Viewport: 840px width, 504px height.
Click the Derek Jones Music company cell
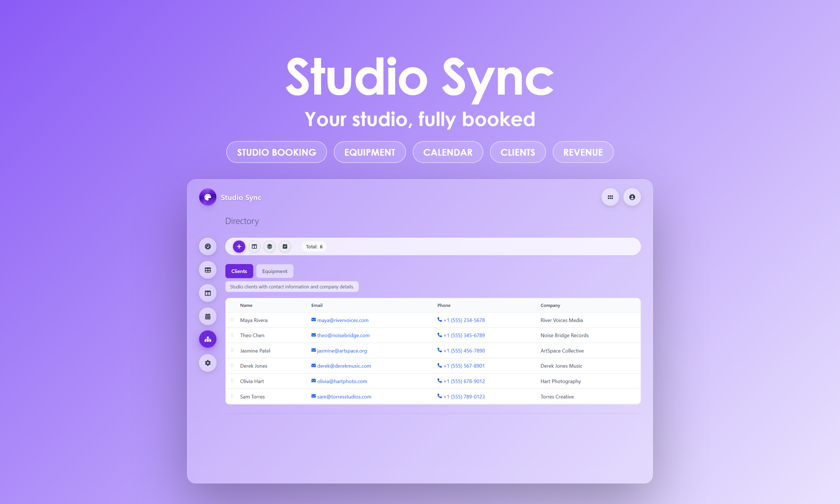coord(561,366)
